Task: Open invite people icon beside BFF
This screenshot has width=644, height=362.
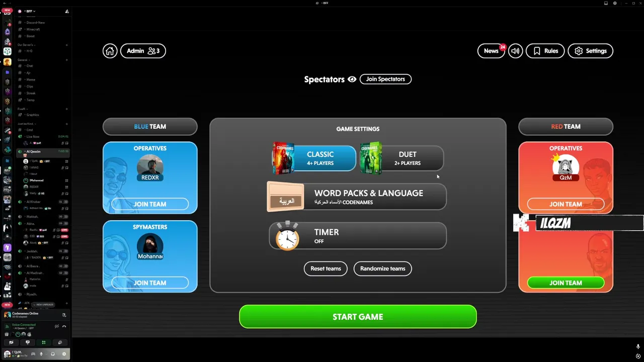Action: [x=67, y=11]
